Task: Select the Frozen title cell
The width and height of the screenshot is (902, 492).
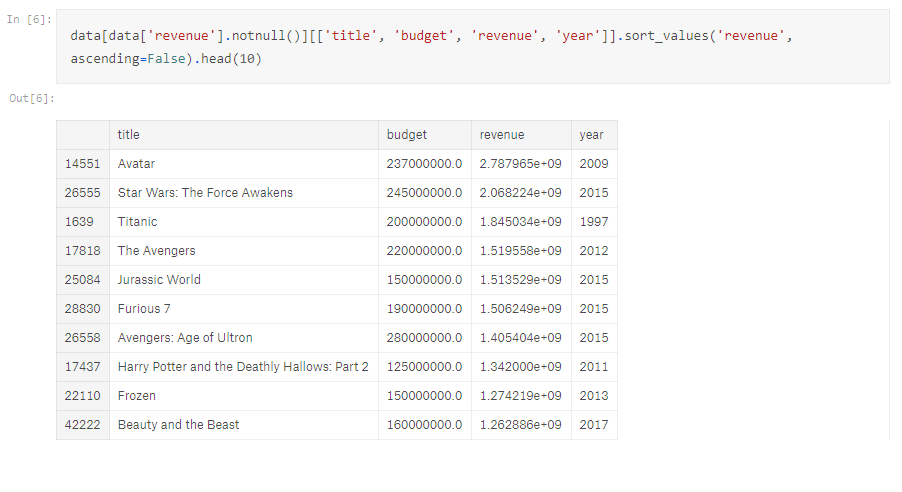Action: 244,396
